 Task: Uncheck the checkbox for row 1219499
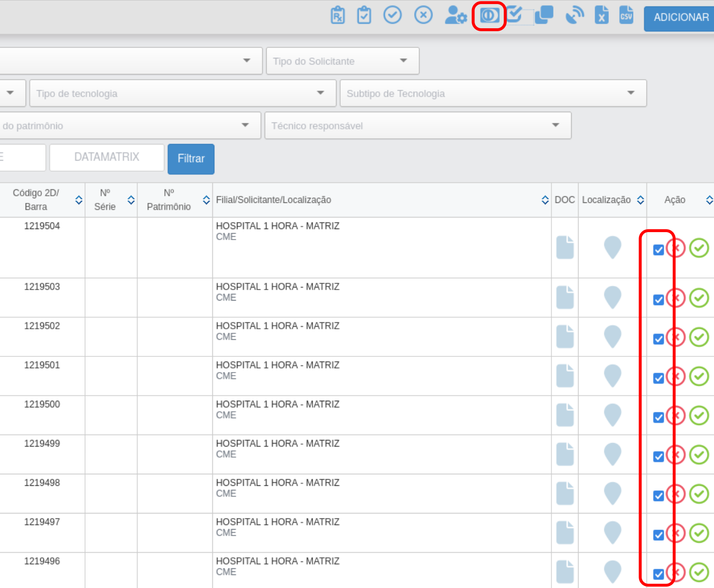click(659, 457)
